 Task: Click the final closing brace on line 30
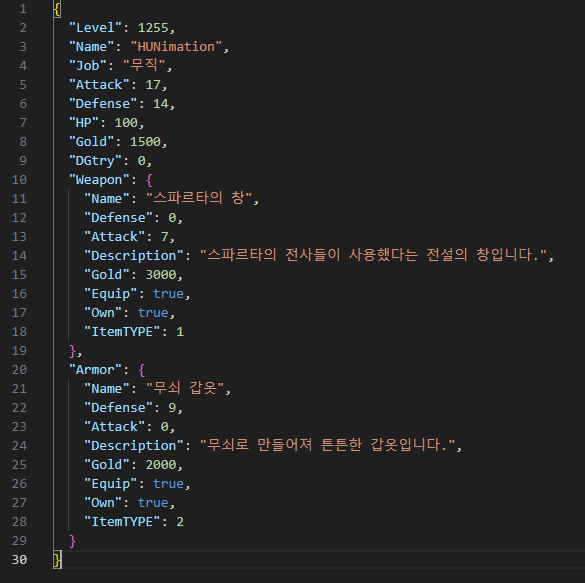tap(57, 560)
